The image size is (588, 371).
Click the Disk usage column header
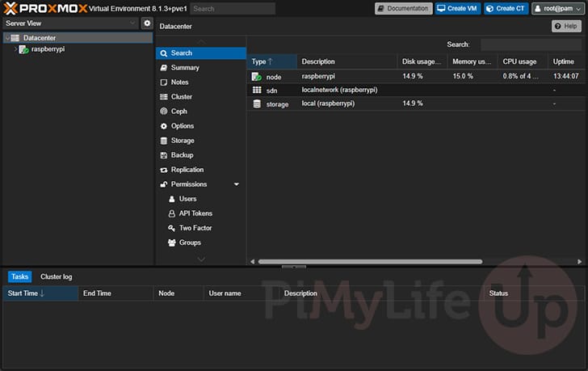[x=422, y=61]
